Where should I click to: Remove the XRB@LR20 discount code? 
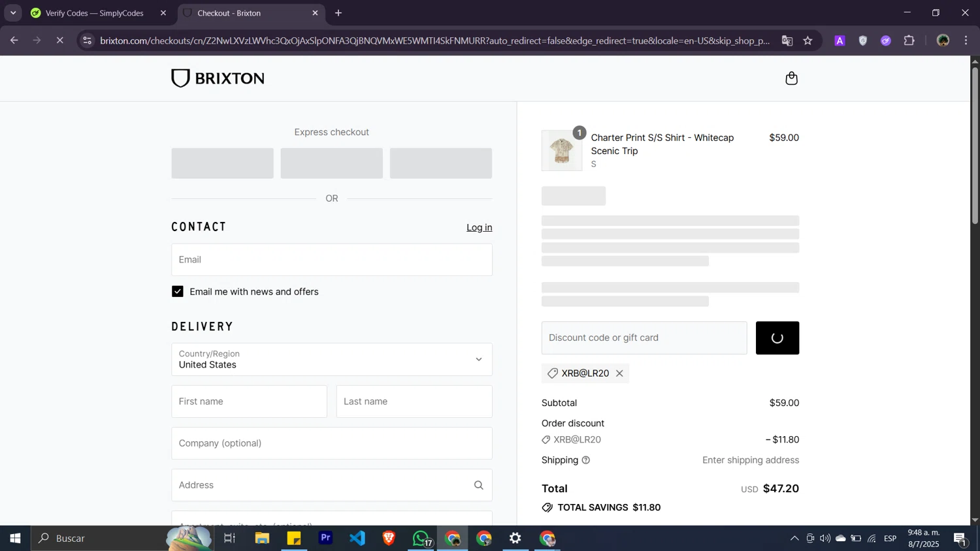tap(619, 373)
